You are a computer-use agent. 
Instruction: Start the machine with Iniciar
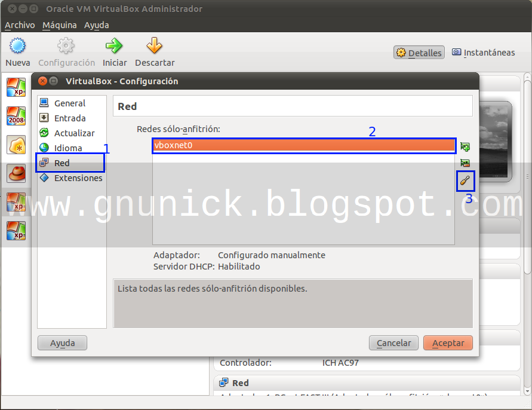(114, 52)
